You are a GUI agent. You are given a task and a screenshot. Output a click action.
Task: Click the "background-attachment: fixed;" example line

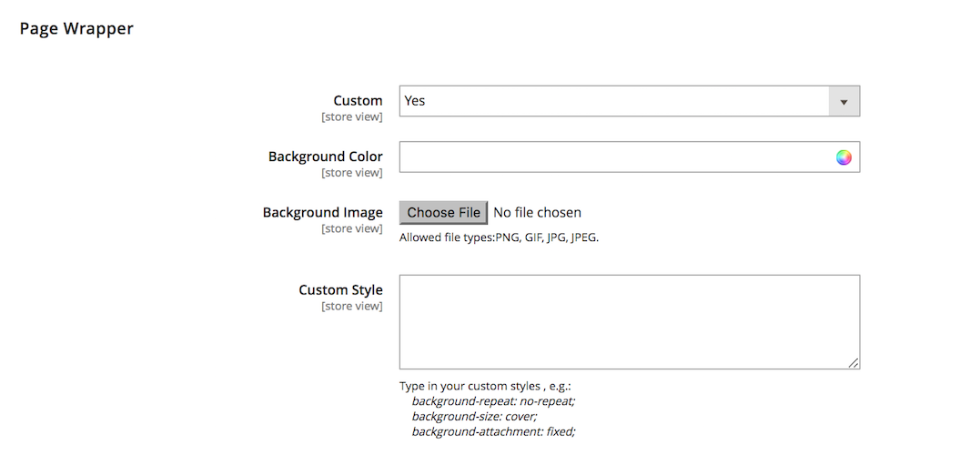(493, 431)
